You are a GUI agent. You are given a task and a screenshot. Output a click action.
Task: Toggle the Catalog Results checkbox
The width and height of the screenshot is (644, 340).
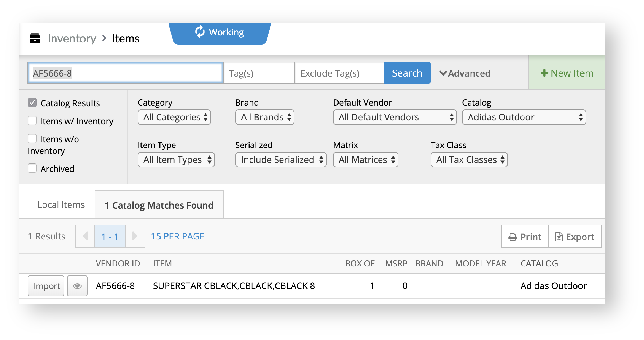coord(33,103)
